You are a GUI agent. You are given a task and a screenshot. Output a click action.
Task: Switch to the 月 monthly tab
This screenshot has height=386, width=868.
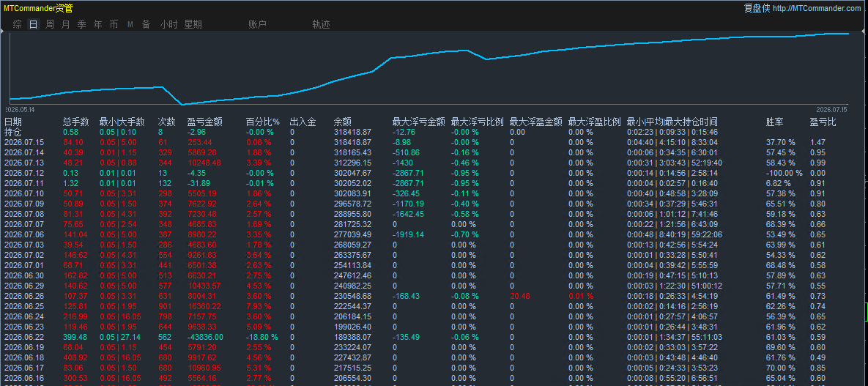point(66,24)
